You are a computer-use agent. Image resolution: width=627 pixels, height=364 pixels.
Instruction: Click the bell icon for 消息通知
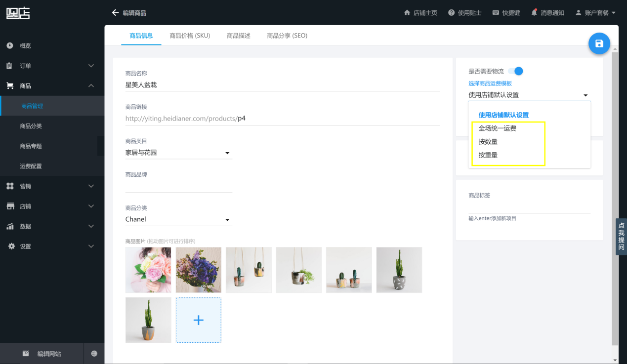(x=534, y=12)
